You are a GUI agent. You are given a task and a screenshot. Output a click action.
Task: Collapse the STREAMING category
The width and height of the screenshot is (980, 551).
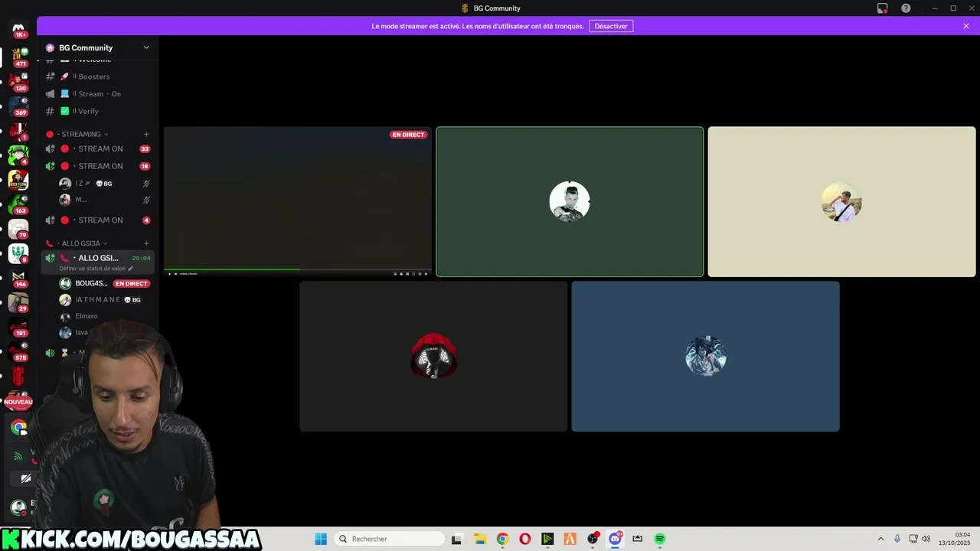coord(81,134)
